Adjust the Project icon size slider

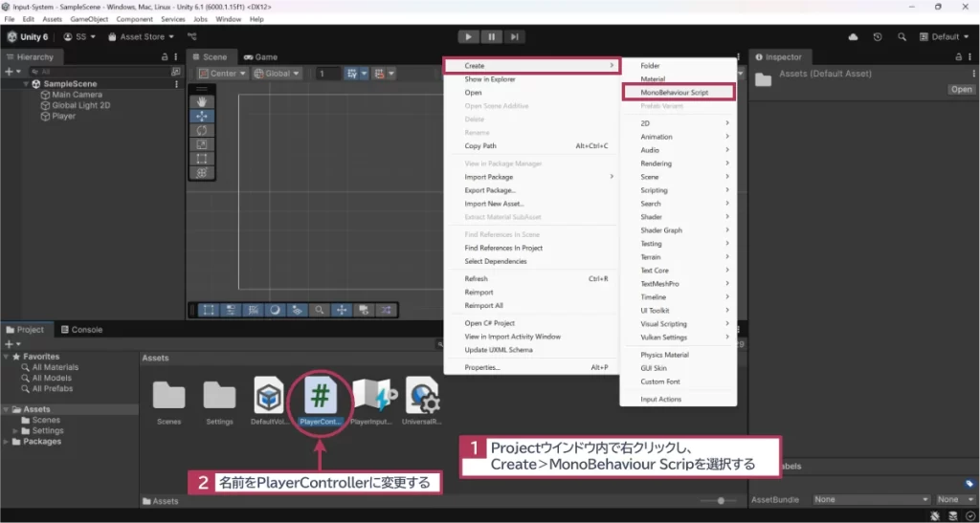tap(720, 500)
